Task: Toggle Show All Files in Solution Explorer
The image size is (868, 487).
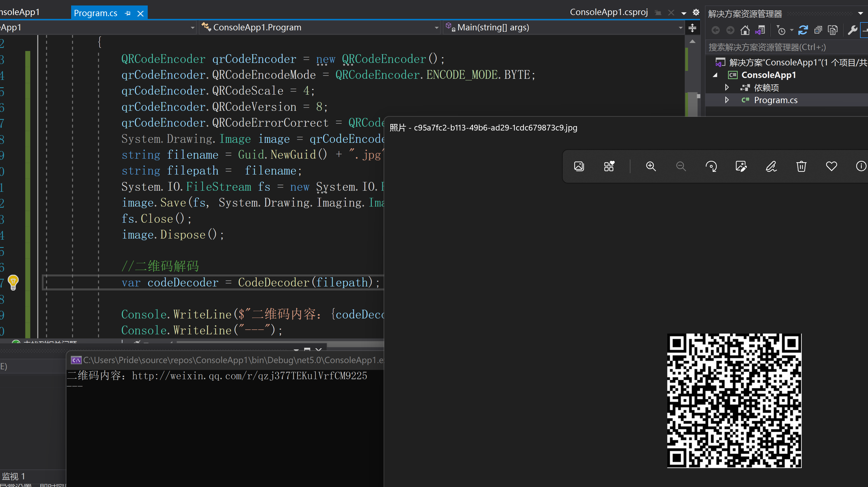Action: click(833, 31)
